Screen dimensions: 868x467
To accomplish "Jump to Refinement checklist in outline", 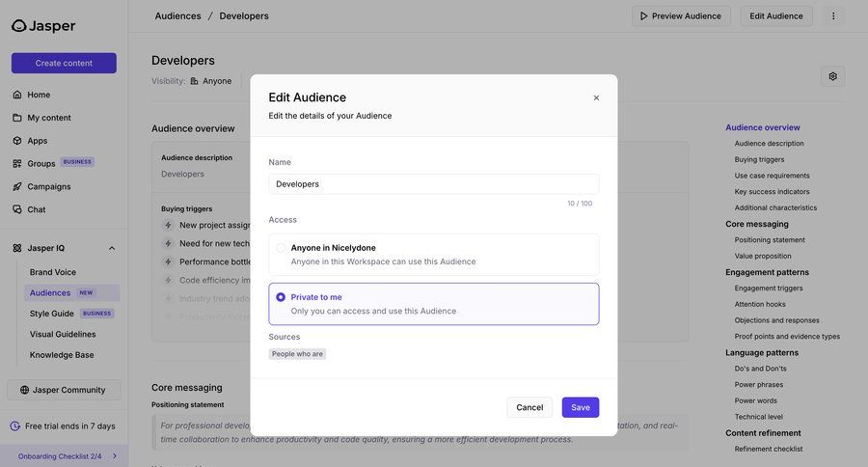I will (769, 449).
